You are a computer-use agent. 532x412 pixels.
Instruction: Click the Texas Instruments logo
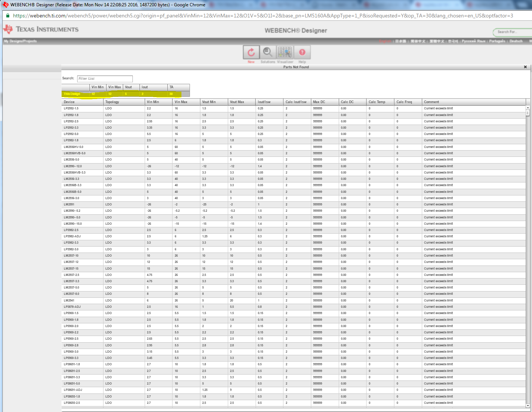tap(41, 29)
